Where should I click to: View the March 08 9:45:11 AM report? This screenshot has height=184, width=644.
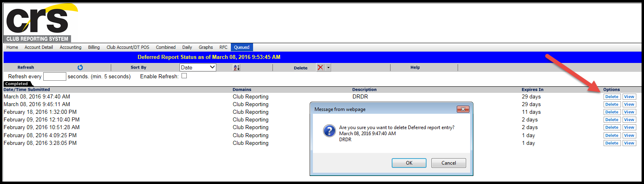(x=629, y=105)
